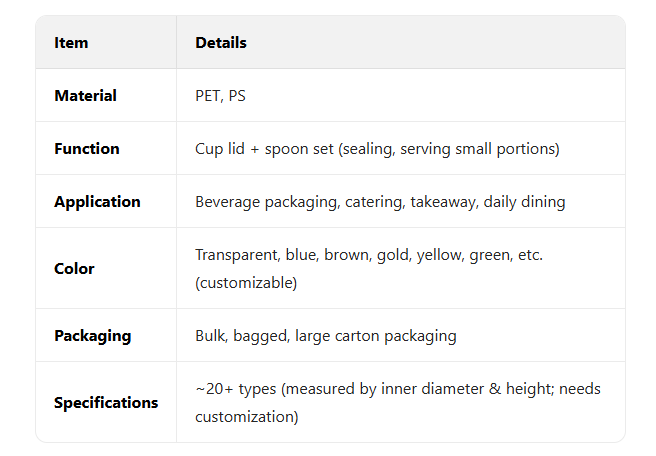Image resolution: width=656 pixels, height=456 pixels.
Task: Click the word "gold" in Color details
Action: pos(393,255)
